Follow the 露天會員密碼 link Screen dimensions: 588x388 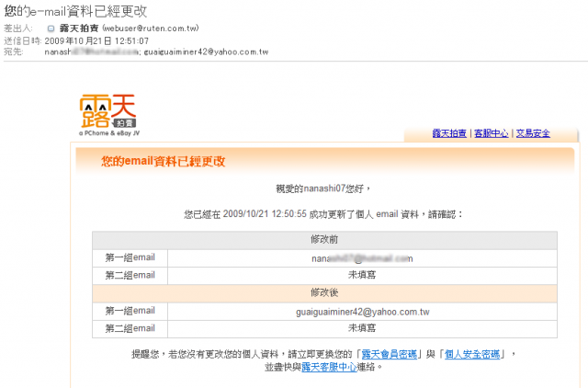pyautogui.click(x=390, y=354)
